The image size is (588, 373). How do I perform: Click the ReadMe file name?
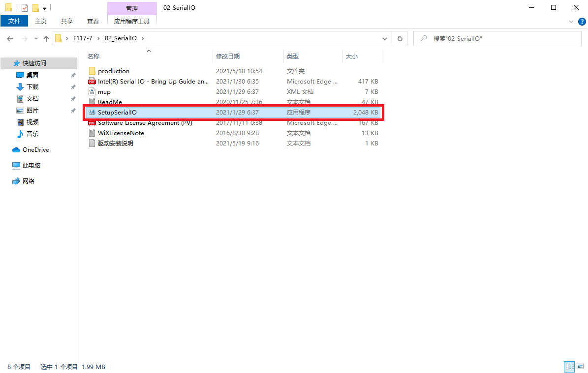pos(110,102)
